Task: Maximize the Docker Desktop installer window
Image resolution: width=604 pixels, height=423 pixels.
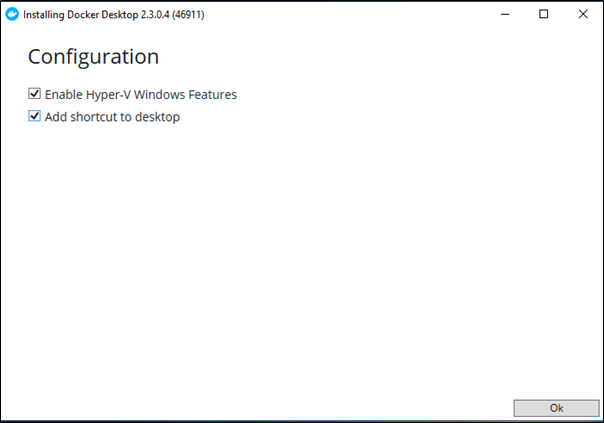Action: pyautogui.click(x=544, y=14)
